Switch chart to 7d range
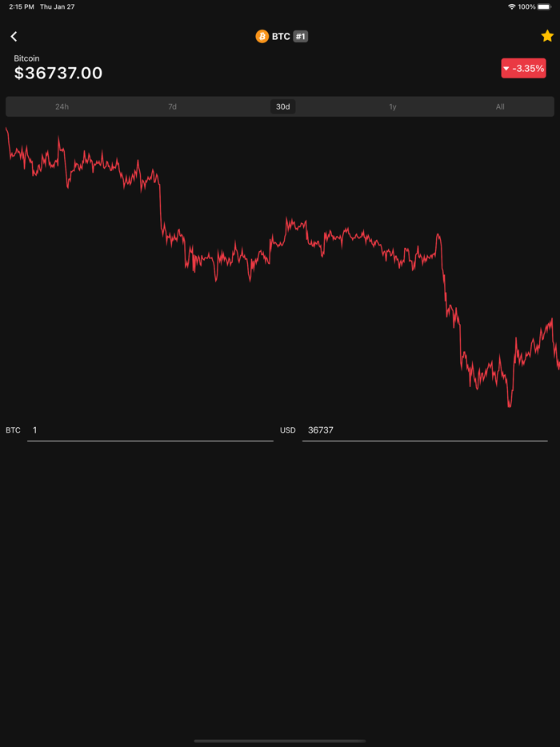560x747 pixels. [172, 106]
